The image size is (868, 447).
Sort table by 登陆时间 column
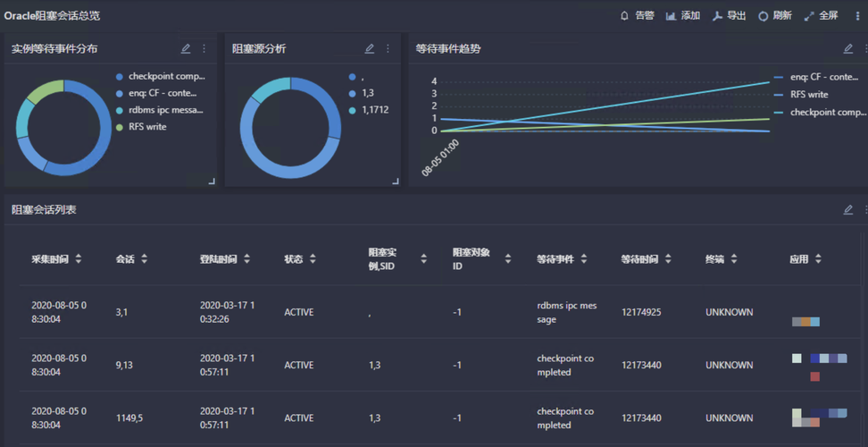246,258
